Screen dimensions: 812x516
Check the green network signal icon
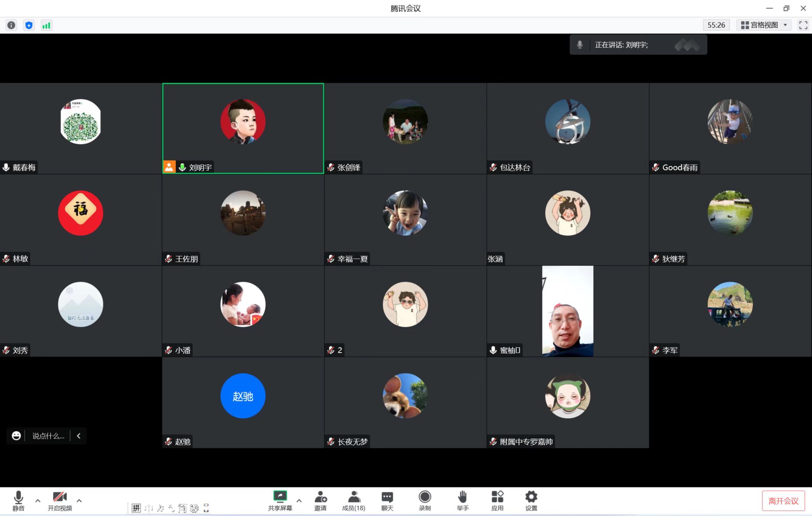click(x=46, y=25)
